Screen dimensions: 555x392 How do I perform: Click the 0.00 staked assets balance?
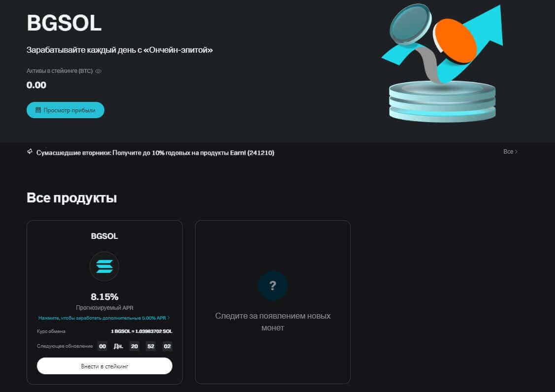click(x=36, y=85)
